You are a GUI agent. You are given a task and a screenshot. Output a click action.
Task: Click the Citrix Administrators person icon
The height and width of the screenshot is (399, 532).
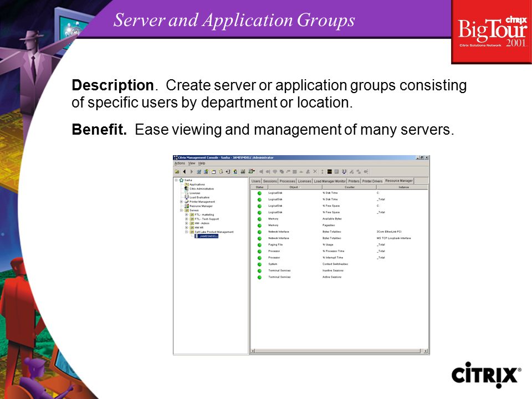(186, 188)
